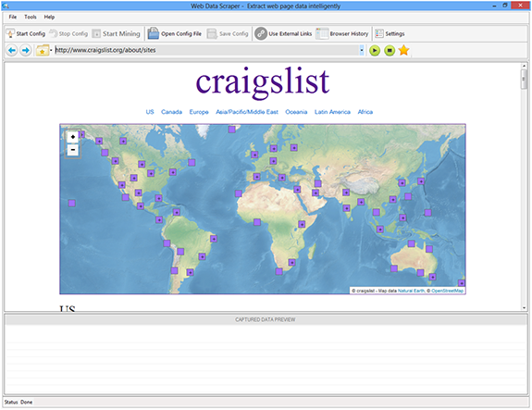Click the URL address field
Viewport: 532px width, 410px height.
(x=206, y=50)
